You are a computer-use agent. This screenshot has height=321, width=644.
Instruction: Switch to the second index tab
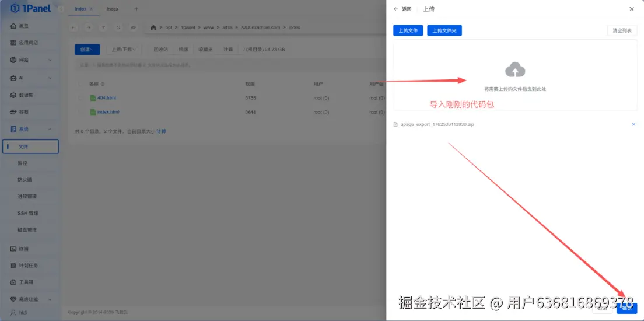point(113,9)
